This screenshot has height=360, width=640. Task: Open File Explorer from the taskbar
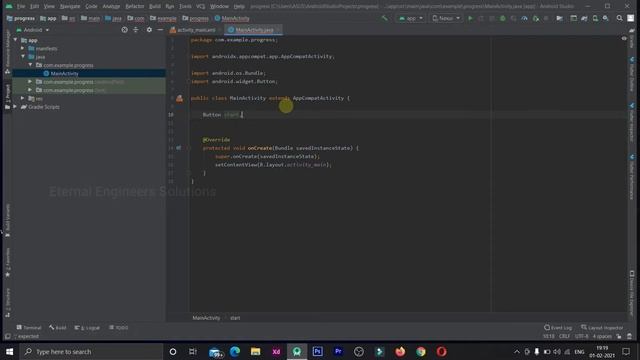256,351
